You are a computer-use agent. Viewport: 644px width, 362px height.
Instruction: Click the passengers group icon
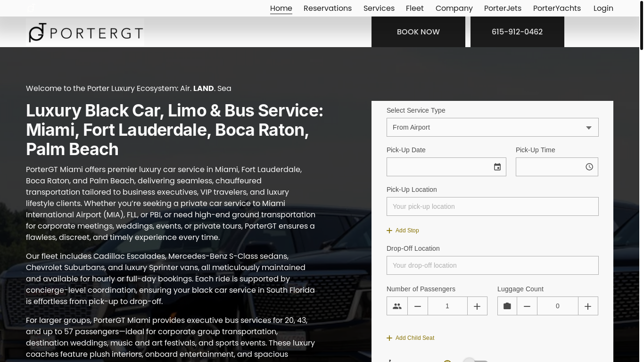[x=397, y=306]
